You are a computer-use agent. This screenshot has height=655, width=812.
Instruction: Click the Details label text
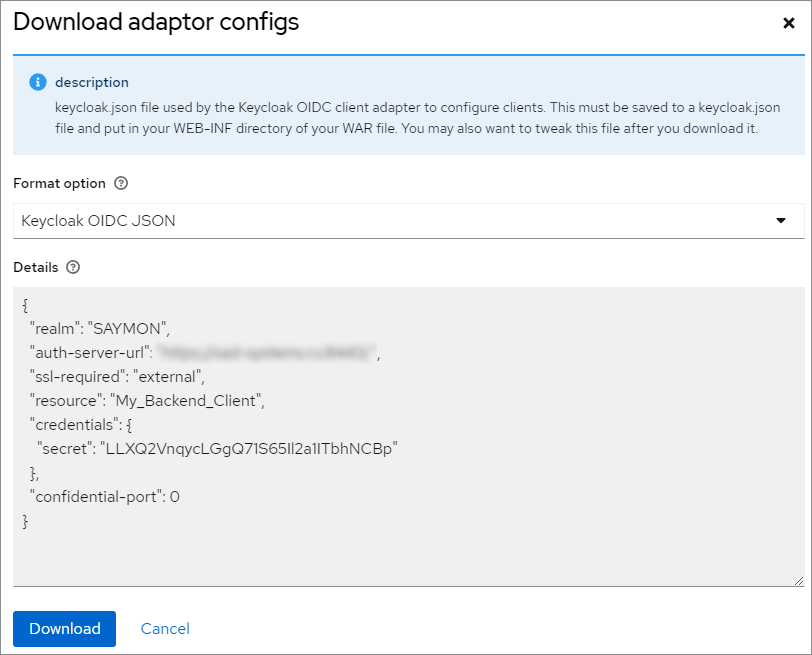coord(36,267)
